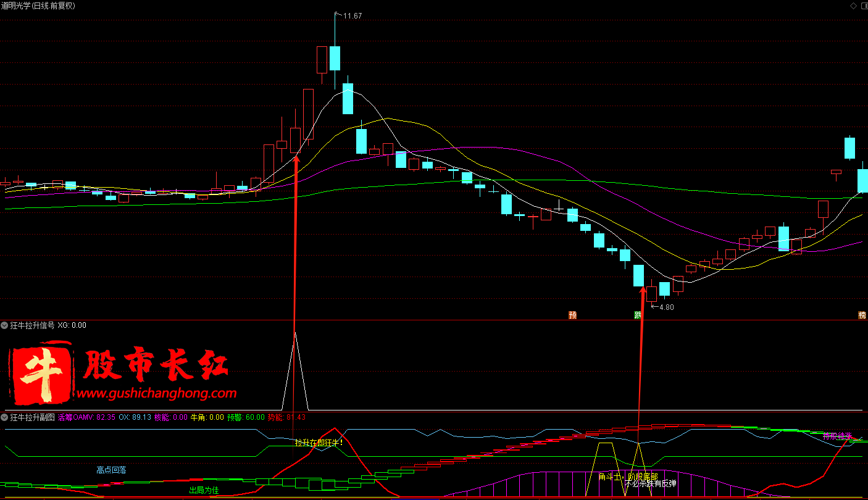Click the 不必杀跌有反弹 annotation text
868x500 pixels.
(x=651, y=483)
